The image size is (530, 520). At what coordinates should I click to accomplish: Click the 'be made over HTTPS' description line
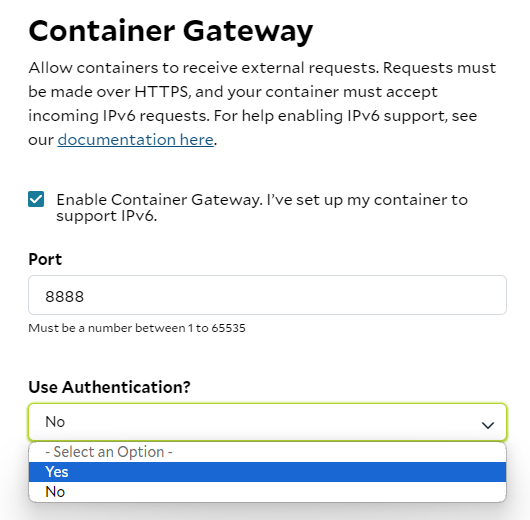233,92
